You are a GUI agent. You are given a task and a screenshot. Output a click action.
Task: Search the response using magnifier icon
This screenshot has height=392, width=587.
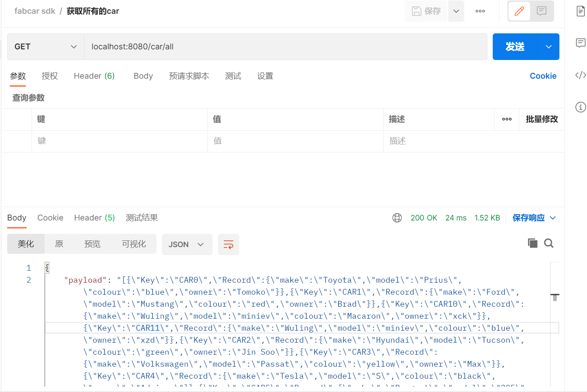point(549,243)
